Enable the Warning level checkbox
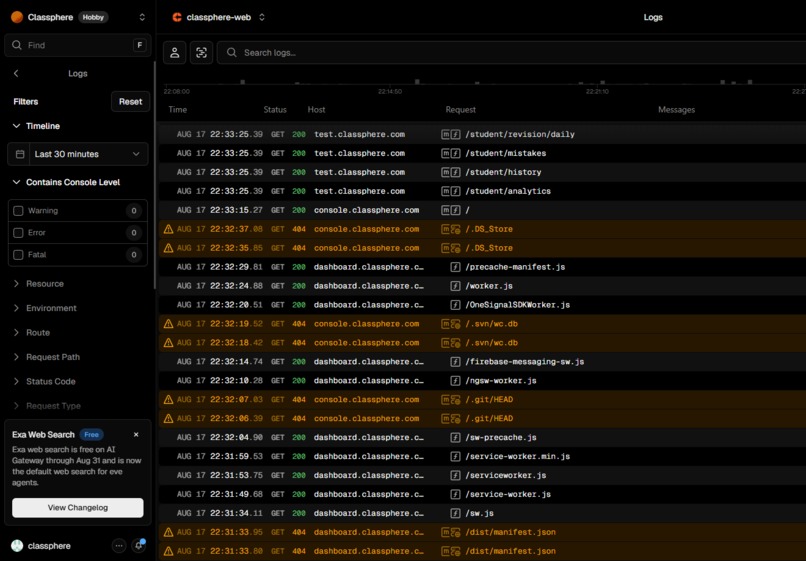Screen dimensions: 806x561 coord(19,211)
